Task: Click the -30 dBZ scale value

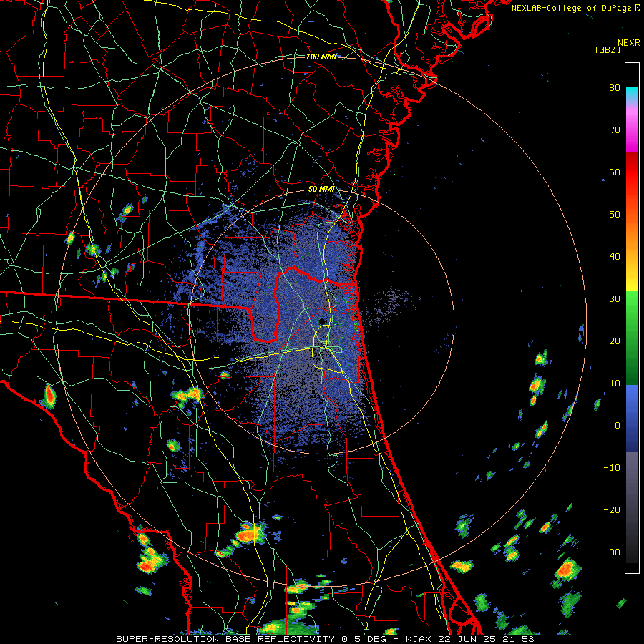Action: [x=612, y=552]
